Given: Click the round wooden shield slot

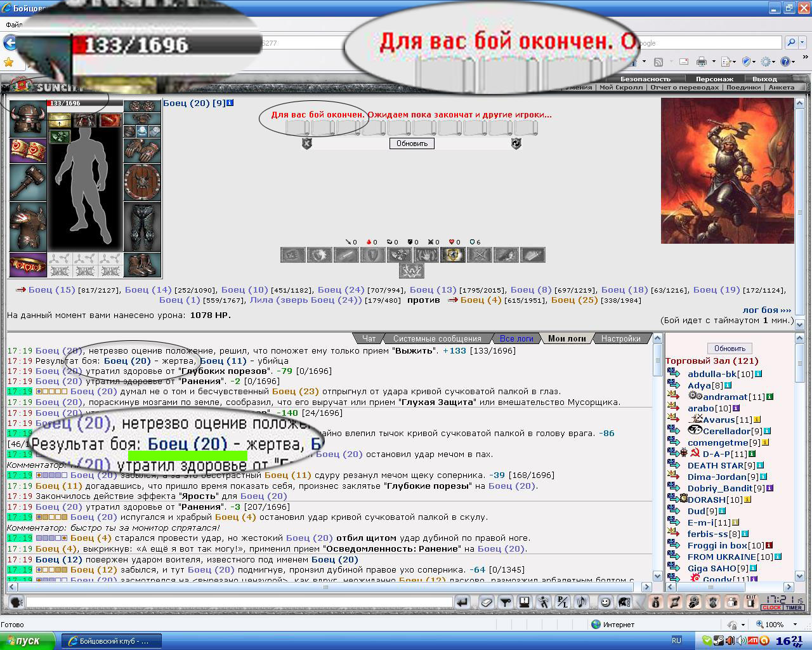Looking at the screenshot, I should pyautogui.click(x=142, y=183).
